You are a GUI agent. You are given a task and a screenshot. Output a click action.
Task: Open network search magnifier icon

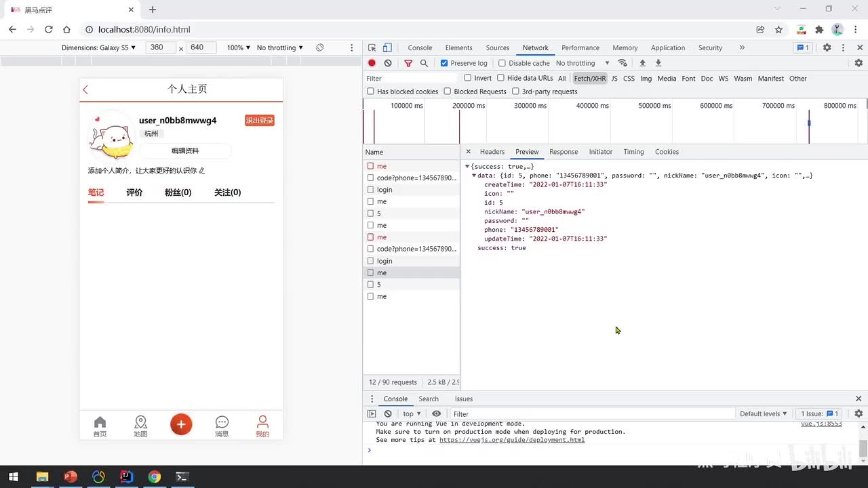coord(424,63)
